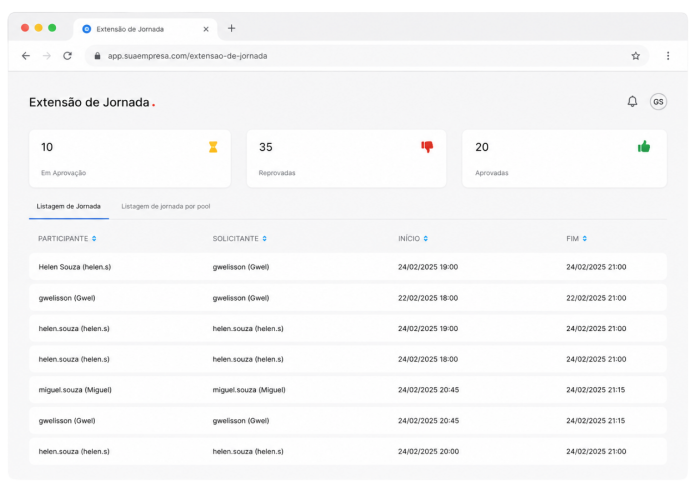The width and height of the screenshot is (700, 500).
Task: Reload the page with the refresh icon
Action: (x=67, y=56)
